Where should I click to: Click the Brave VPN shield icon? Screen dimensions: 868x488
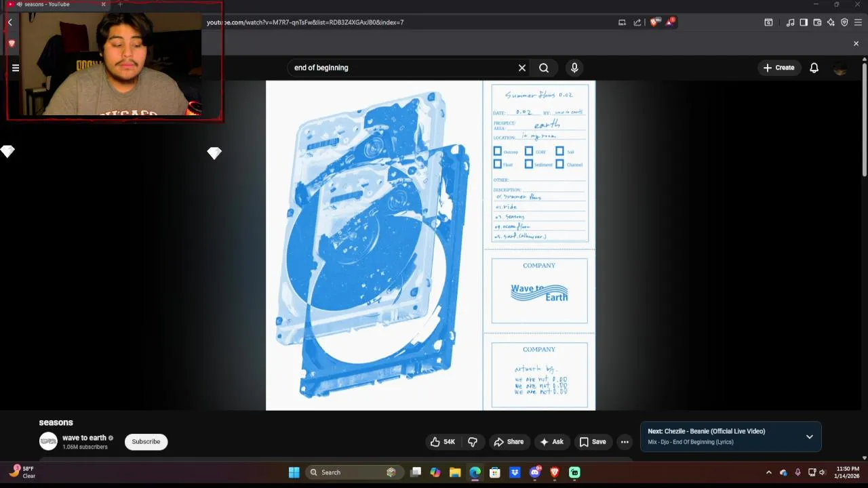[x=844, y=22]
